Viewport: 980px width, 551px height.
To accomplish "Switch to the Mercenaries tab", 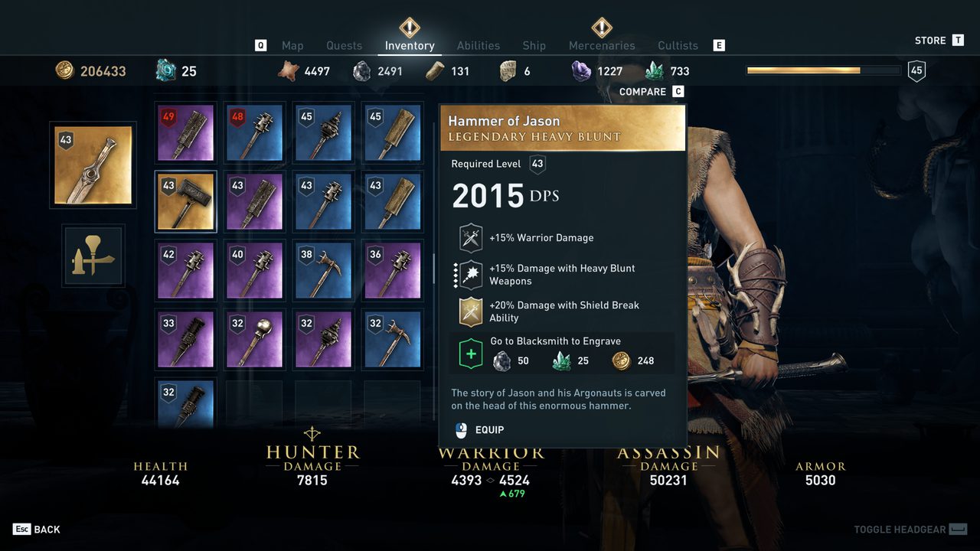I will click(602, 46).
